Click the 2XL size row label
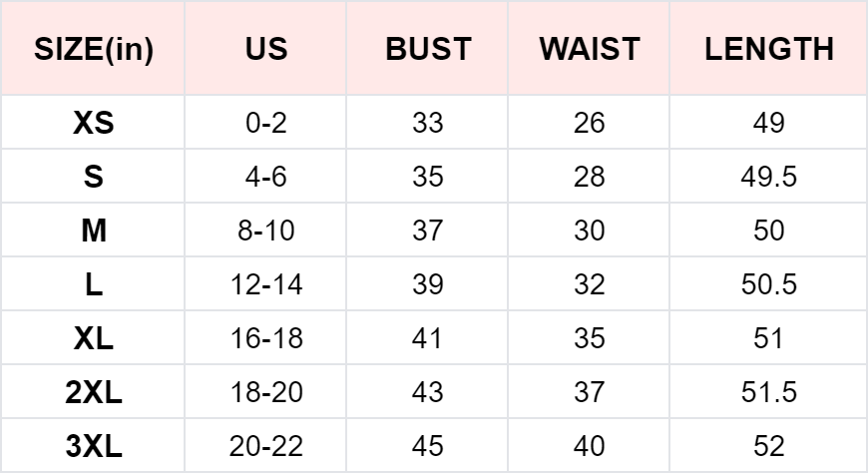 [94, 393]
